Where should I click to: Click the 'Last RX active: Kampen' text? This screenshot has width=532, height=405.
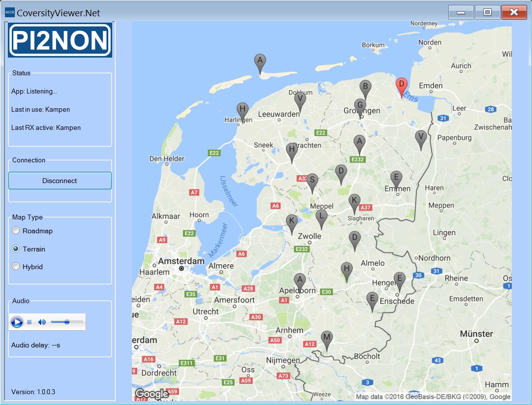tap(46, 127)
